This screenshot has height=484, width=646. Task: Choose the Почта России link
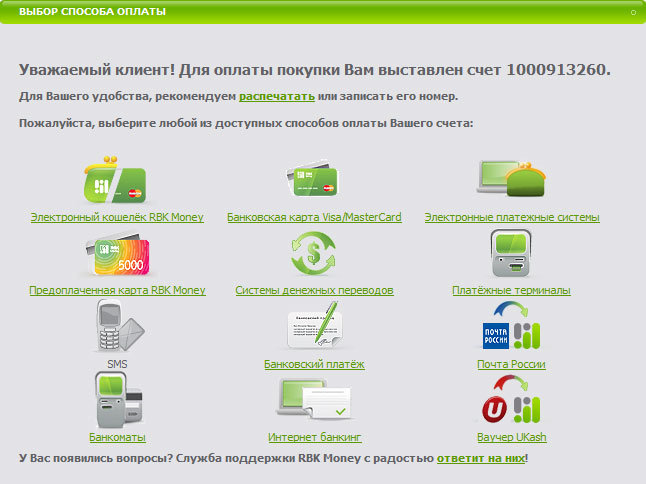(511, 364)
